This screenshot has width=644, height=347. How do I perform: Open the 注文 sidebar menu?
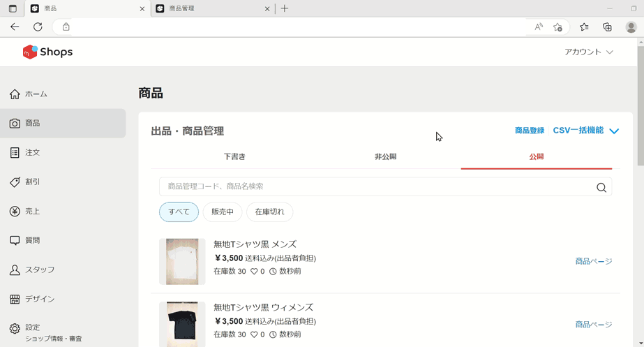click(63, 152)
